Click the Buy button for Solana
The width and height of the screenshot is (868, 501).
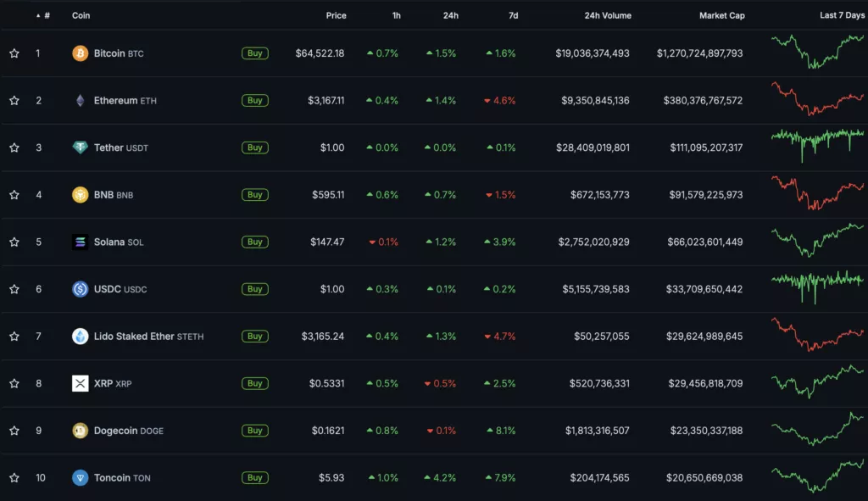tap(254, 242)
